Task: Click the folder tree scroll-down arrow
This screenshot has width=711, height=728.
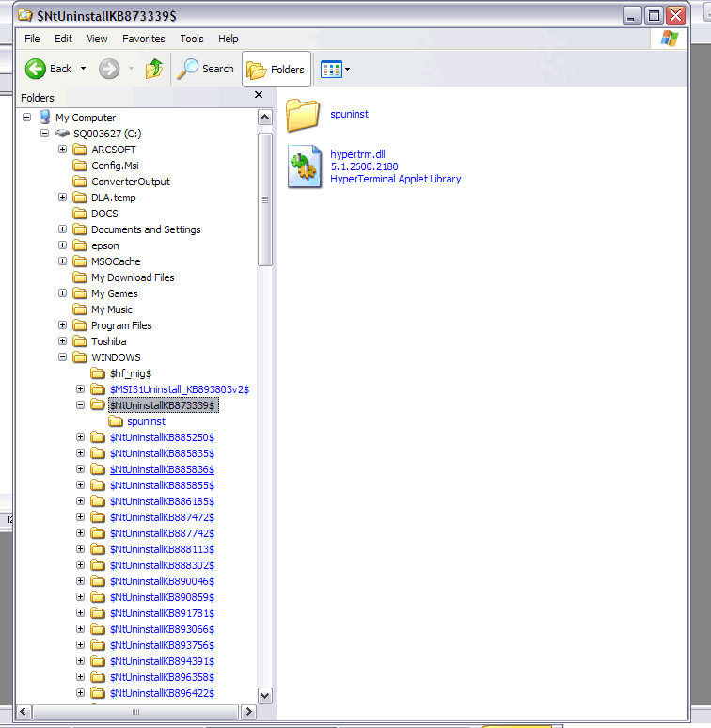Action: (265, 695)
